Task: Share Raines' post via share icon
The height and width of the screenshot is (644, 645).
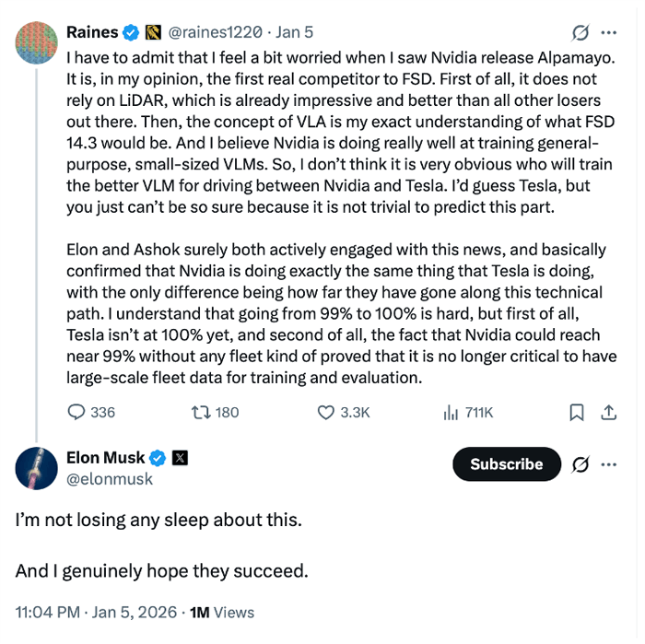Action: [x=608, y=413]
